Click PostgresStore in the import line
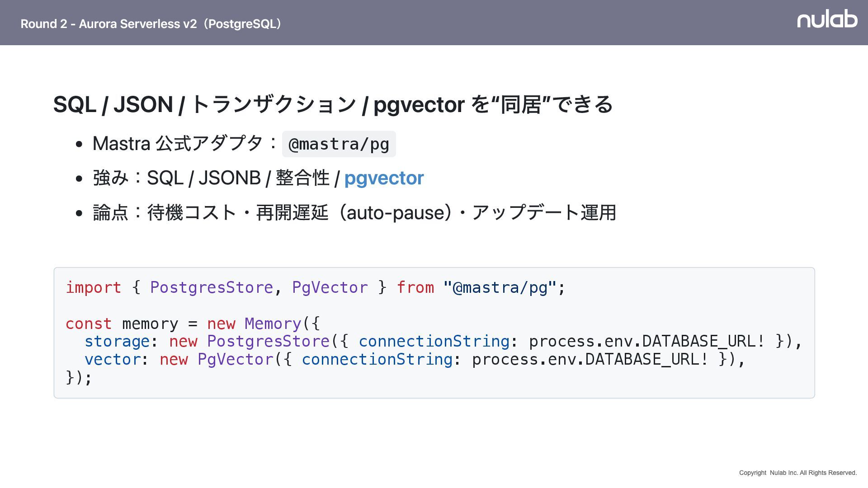 point(211,287)
